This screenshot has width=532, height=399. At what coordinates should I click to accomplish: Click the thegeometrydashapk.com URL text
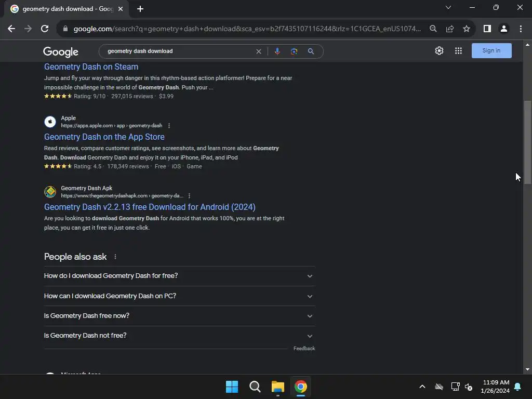(x=122, y=196)
